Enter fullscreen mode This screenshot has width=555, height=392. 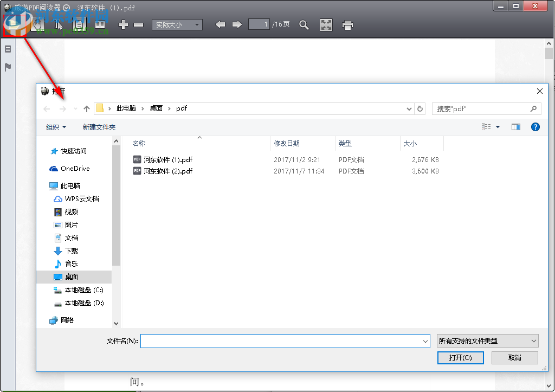click(326, 25)
